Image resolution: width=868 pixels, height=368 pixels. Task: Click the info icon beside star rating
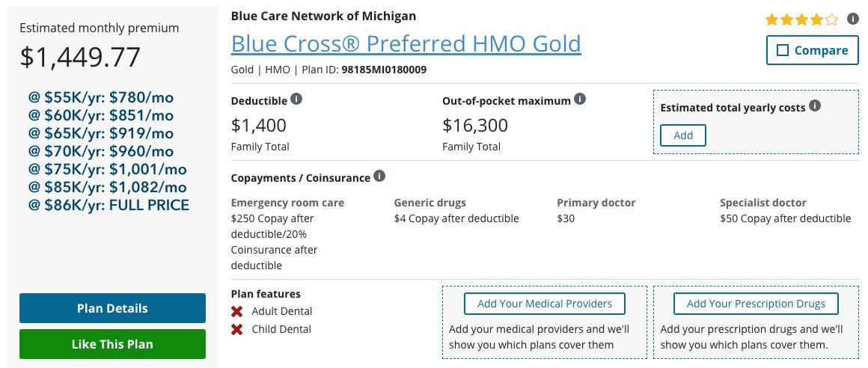coord(852,19)
